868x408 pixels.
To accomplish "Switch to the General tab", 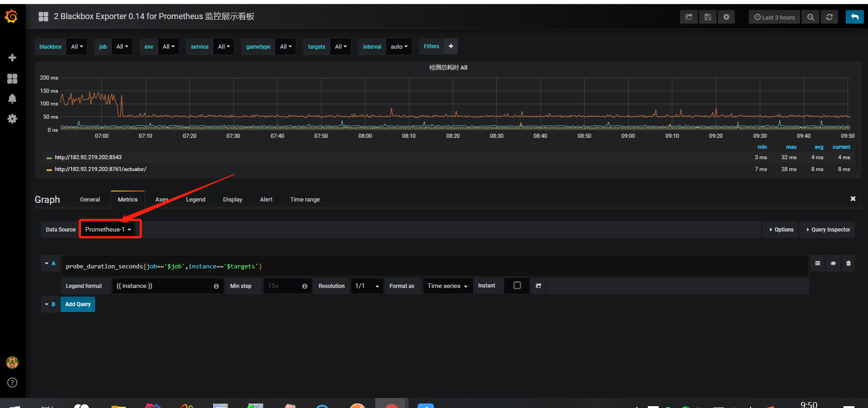I will 90,200.
